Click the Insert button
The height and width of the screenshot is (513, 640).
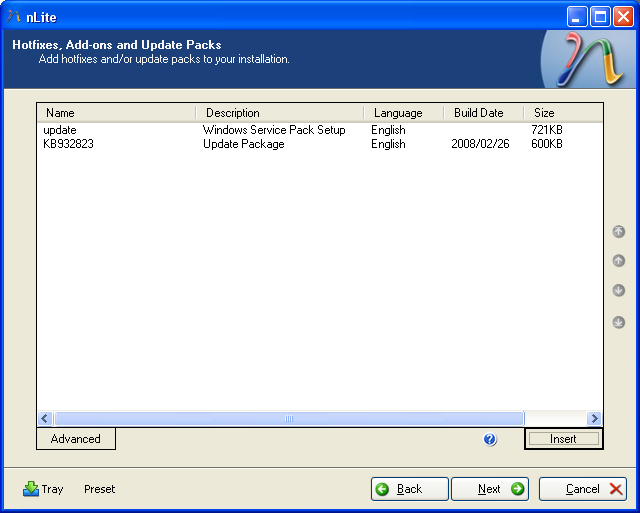click(x=564, y=439)
